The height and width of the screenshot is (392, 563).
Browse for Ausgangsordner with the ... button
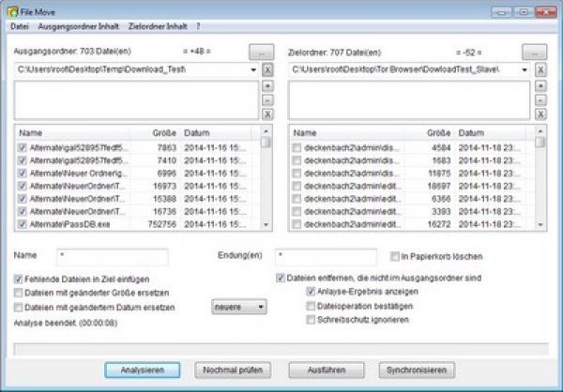click(x=262, y=53)
